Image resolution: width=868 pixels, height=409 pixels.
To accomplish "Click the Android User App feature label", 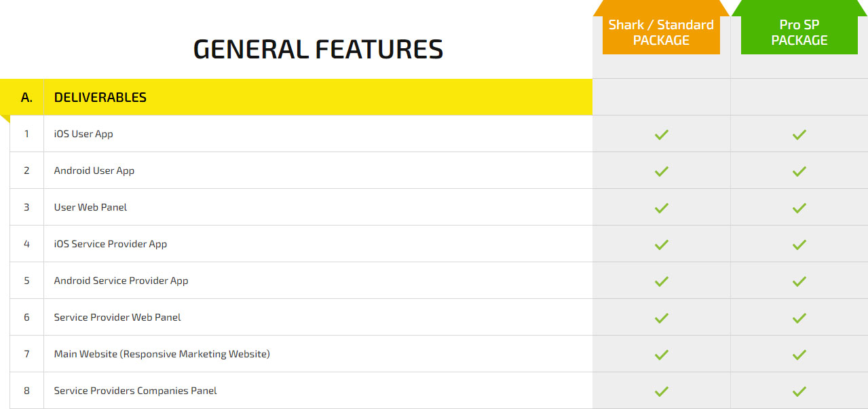I will tap(94, 171).
